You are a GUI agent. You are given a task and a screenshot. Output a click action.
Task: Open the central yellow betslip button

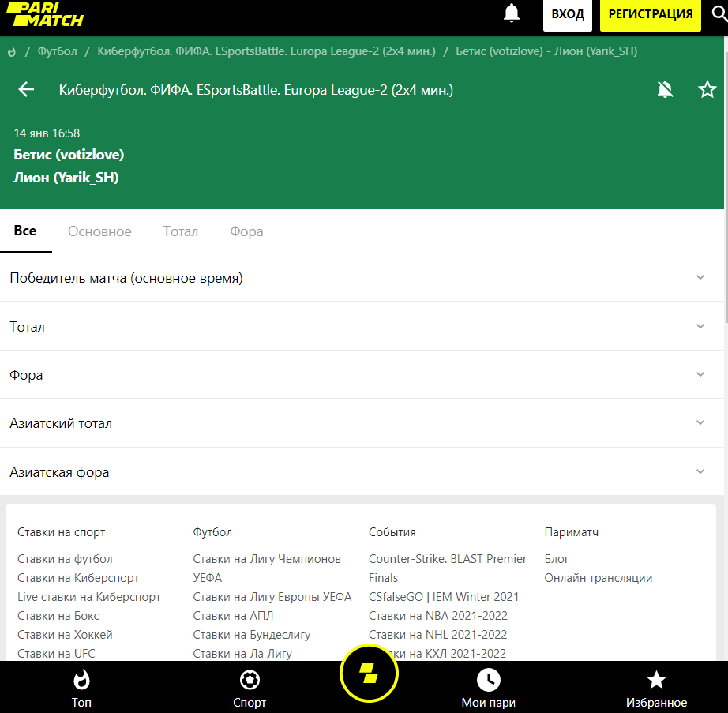pyautogui.click(x=369, y=674)
